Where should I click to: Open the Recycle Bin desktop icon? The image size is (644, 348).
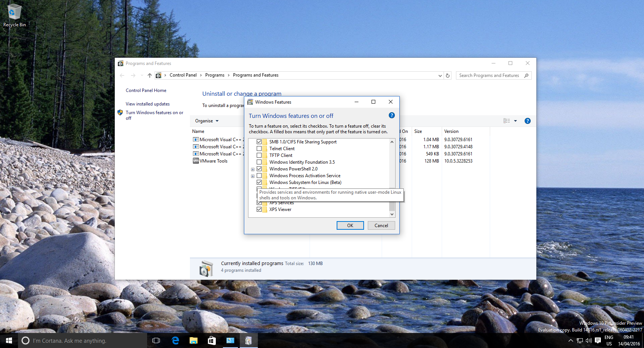coord(15,15)
